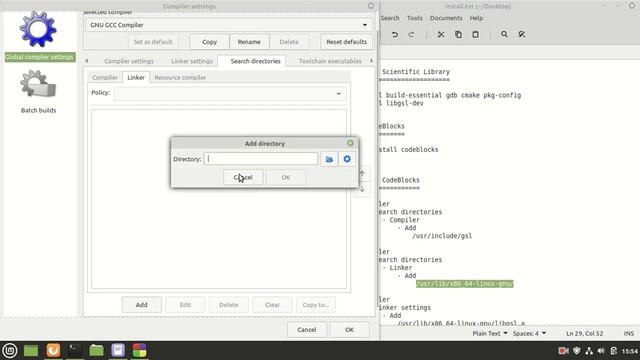This screenshot has width=640, height=360.
Task: Switch to Linker settings tab
Action: click(x=192, y=61)
